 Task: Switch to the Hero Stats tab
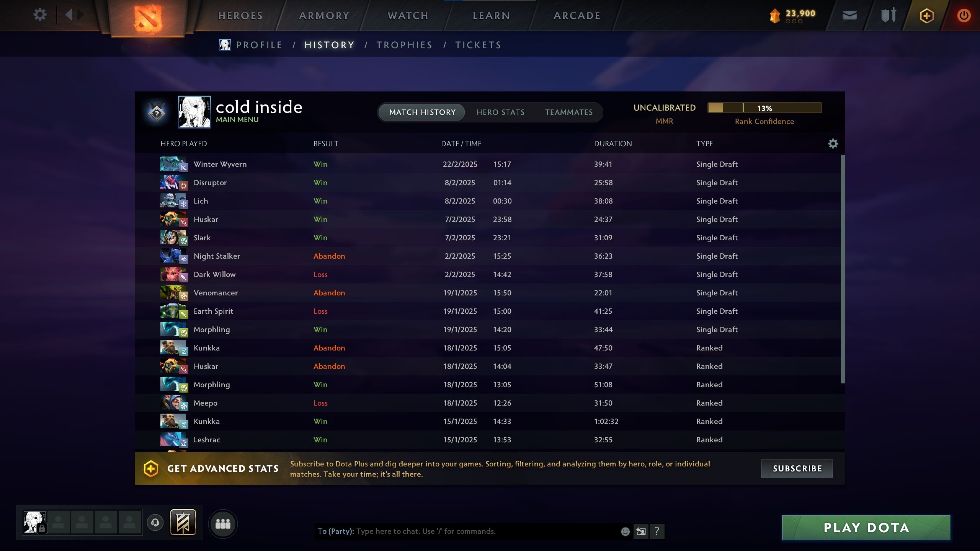(x=500, y=112)
